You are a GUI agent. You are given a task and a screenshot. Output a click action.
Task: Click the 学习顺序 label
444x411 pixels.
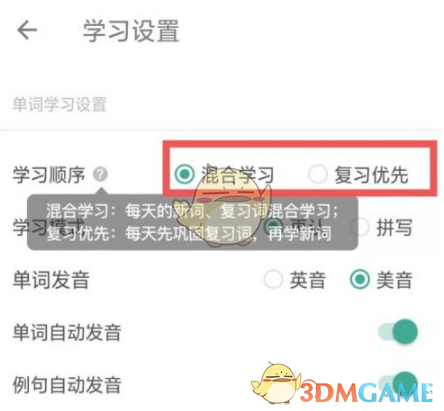click(x=49, y=174)
